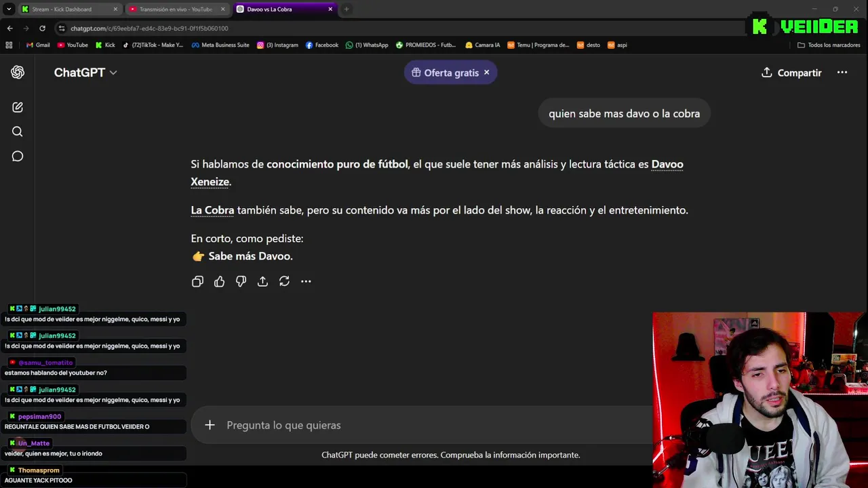Click the user message quien sabe mas
The width and height of the screenshot is (868, 488).
tap(624, 113)
